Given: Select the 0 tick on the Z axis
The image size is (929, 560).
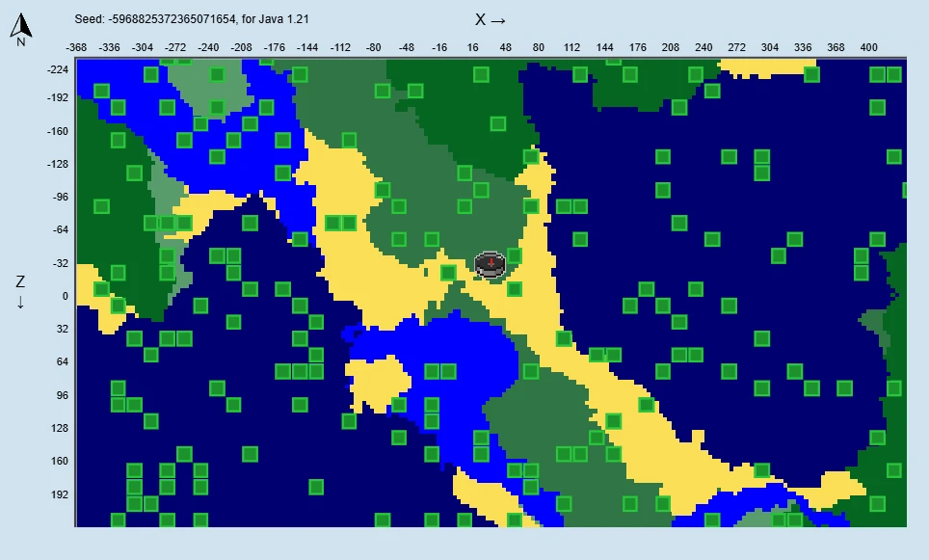Looking at the screenshot, I should (65, 296).
